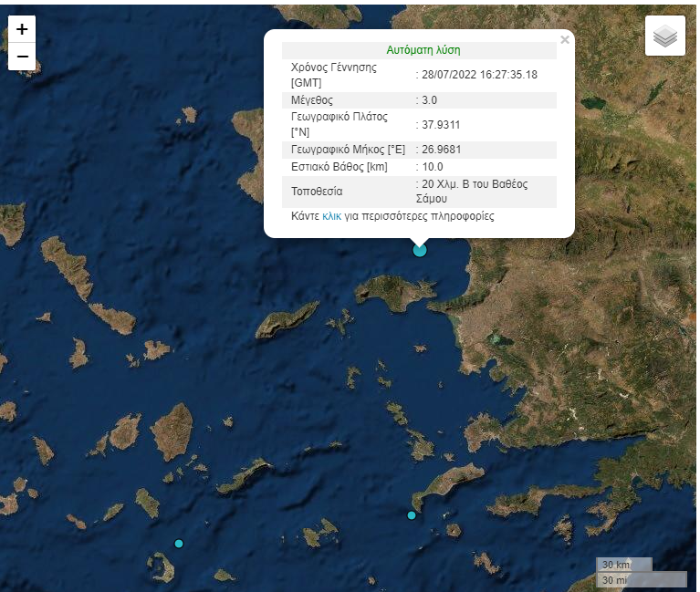
Task: Zoom out of the map
Action: point(22,57)
